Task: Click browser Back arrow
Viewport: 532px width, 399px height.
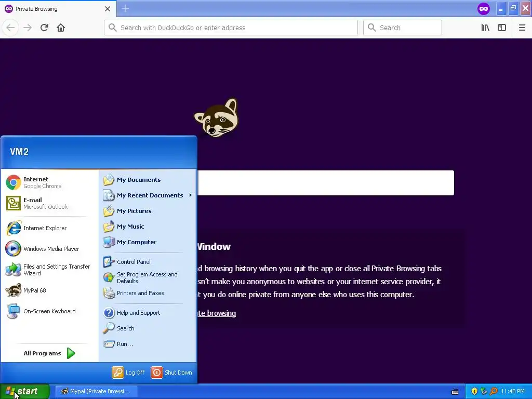Action: 10,28
